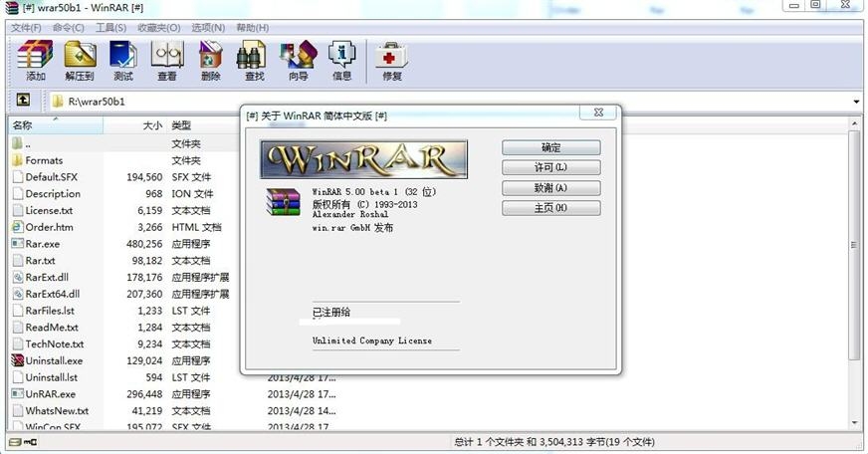The width and height of the screenshot is (868, 454).
Task: Select the UnRAR.exe application icon
Action: [17, 393]
